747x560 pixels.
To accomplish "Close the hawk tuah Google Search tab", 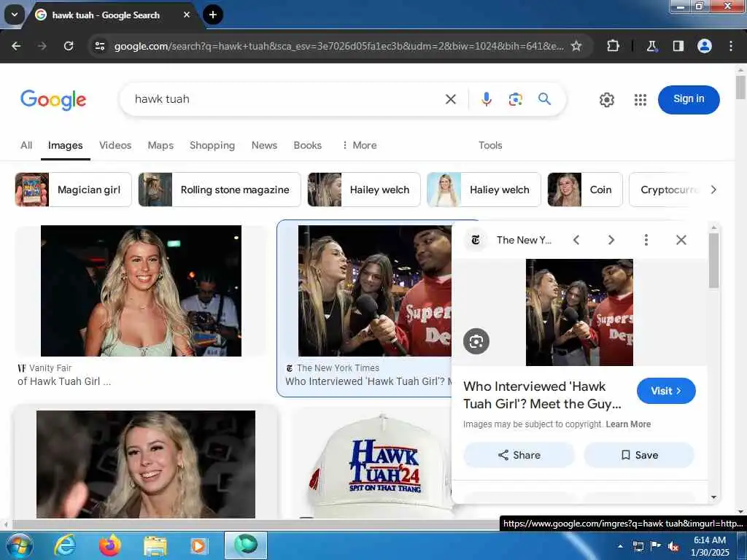I will pos(187,15).
